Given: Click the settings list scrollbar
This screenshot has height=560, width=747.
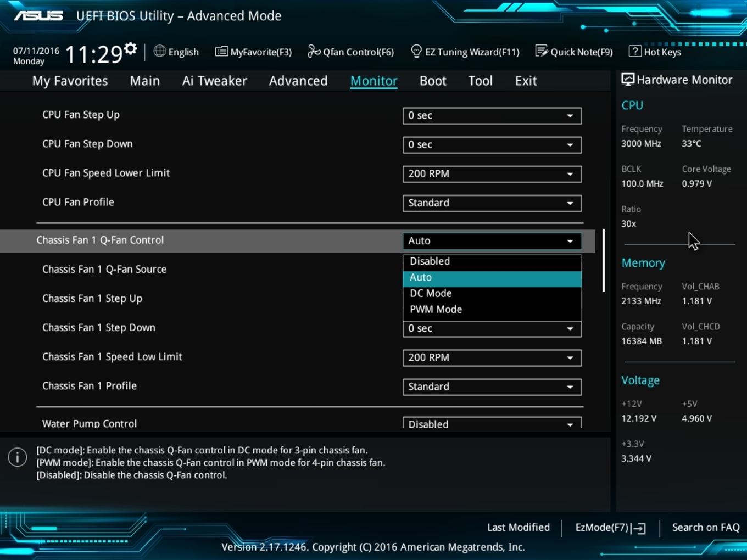Looking at the screenshot, I should (604, 261).
